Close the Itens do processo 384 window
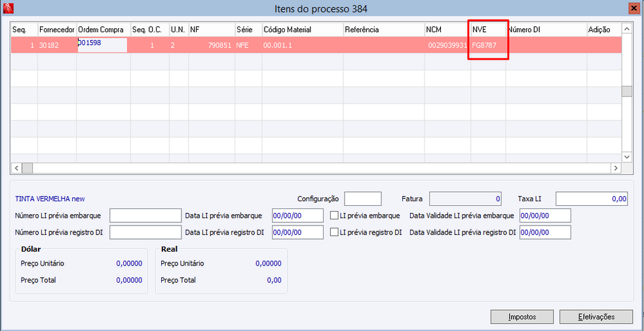This screenshot has width=644, height=331. coord(635,8)
